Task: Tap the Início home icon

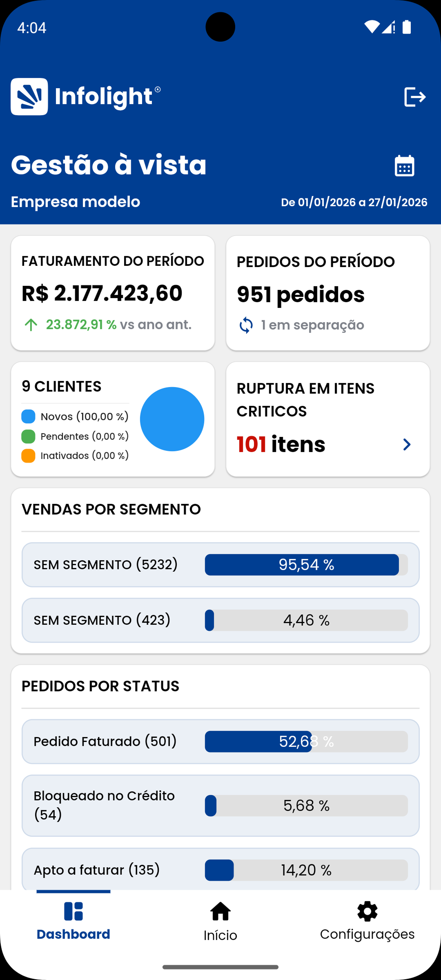Action: (220, 911)
